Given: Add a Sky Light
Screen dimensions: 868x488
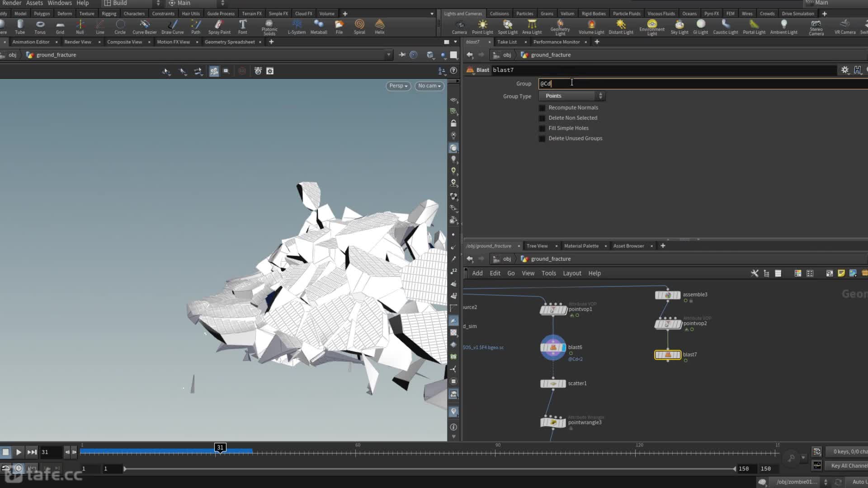Looking at the screenshot, I should click(x=679, y=27).
